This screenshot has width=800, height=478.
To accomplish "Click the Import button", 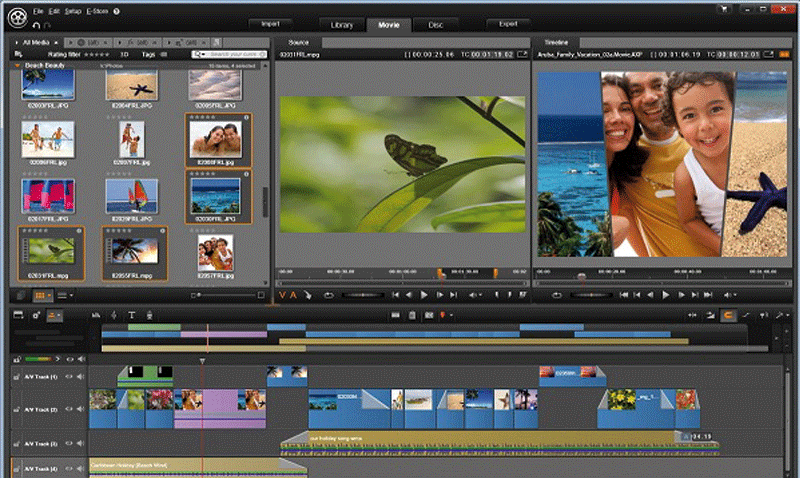I will click(270, 23).
